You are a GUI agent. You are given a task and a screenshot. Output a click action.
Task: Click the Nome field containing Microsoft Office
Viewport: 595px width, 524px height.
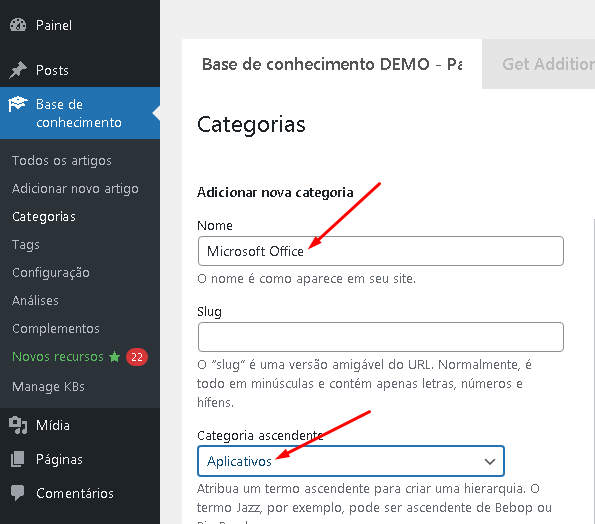tap(381, 251)
